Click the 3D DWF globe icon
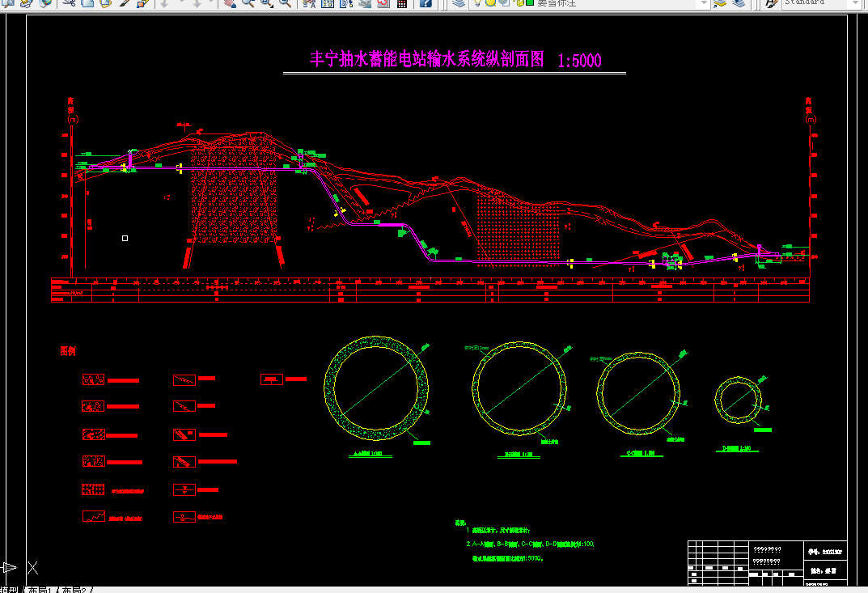The width and height of the screenshot is (868, 593). [x=45, y=2]
